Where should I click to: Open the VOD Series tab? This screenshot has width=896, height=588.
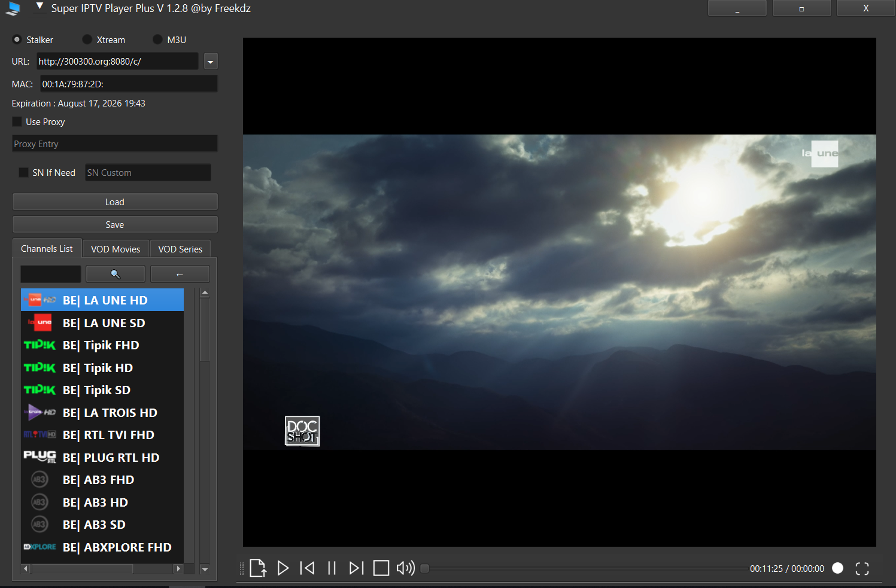click(x=180, y=249)
